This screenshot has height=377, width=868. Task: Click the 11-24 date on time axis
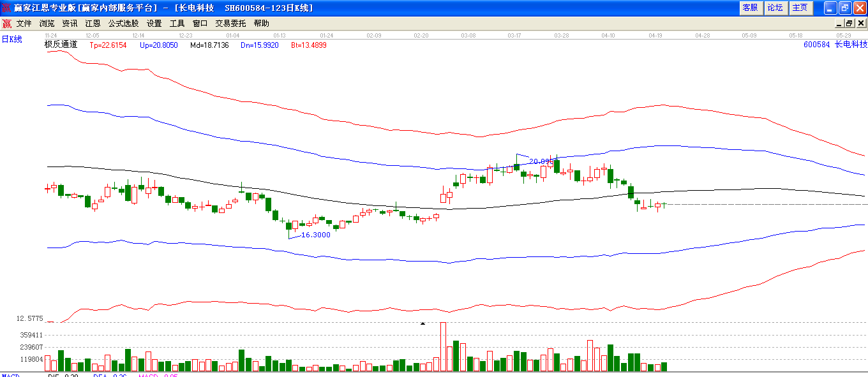[x=51, y=35]
